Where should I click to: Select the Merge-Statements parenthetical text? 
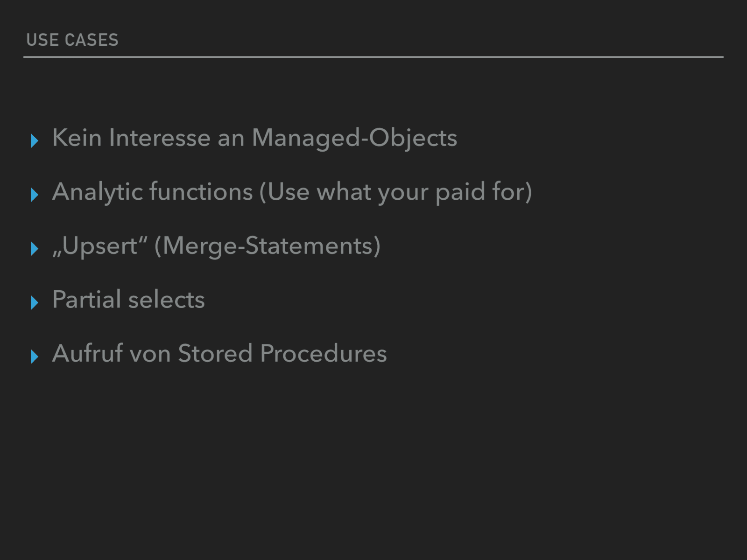268,246
